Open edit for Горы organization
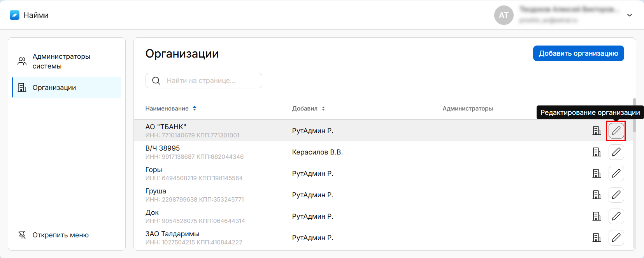 (x=616, y=174)
